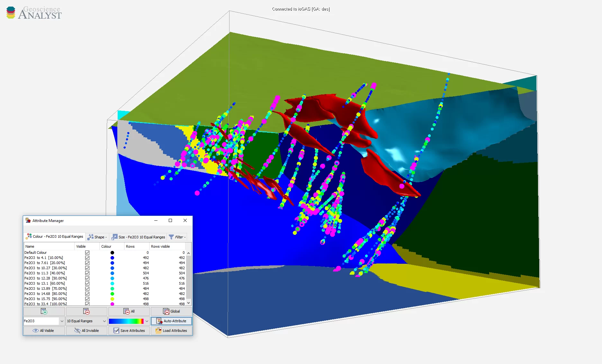The width and height of the screenshot is (602, 364).
Task: Toggle visibility of Fe2O3 to 15.75 row
Action: coord(87,299)
